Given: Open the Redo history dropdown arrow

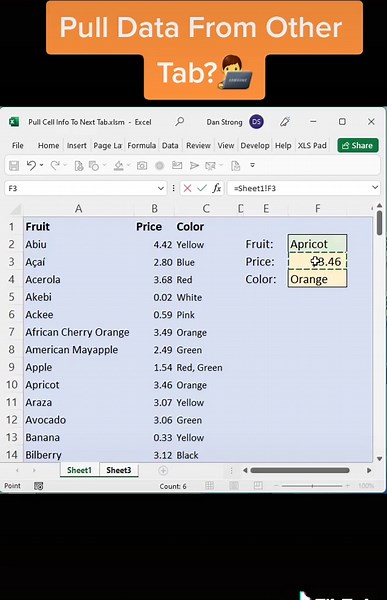Looking at the screenshot, I should [x=65, y=165].
